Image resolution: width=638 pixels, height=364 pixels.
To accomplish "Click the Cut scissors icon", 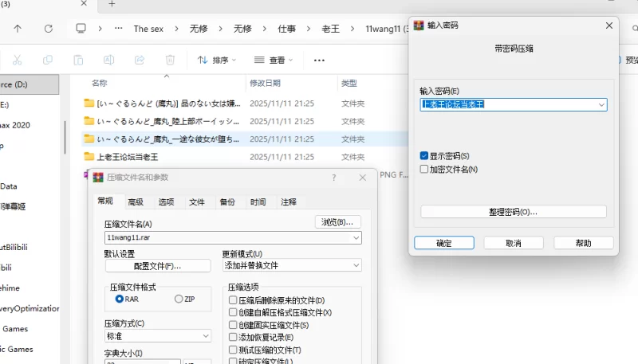I will coord(17,60).
